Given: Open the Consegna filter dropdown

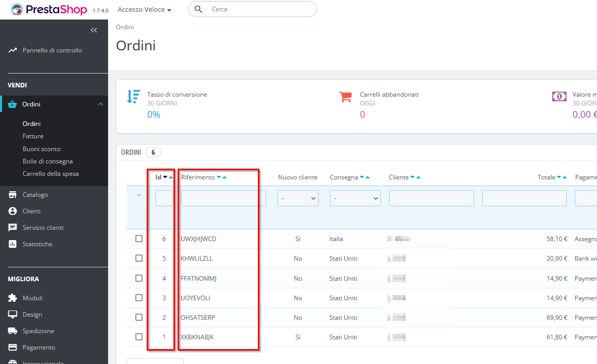Looking at the screenshot, I should [x=355, y=198].
